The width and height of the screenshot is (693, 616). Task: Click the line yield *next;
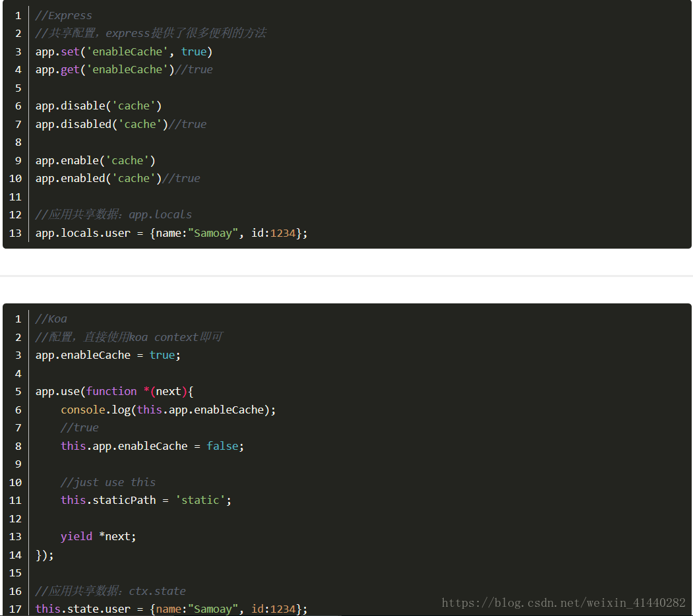98,536
